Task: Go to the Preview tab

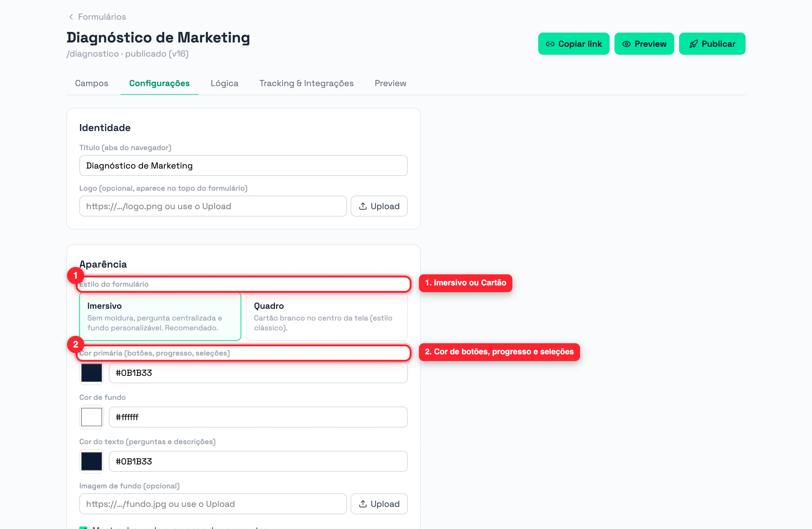Action: [390, 83]
